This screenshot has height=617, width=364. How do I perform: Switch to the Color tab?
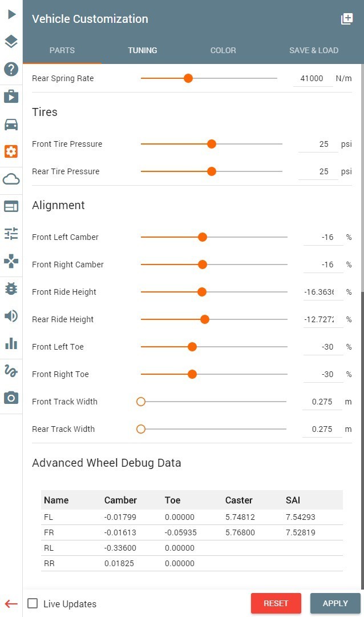[x=223, y=50]
